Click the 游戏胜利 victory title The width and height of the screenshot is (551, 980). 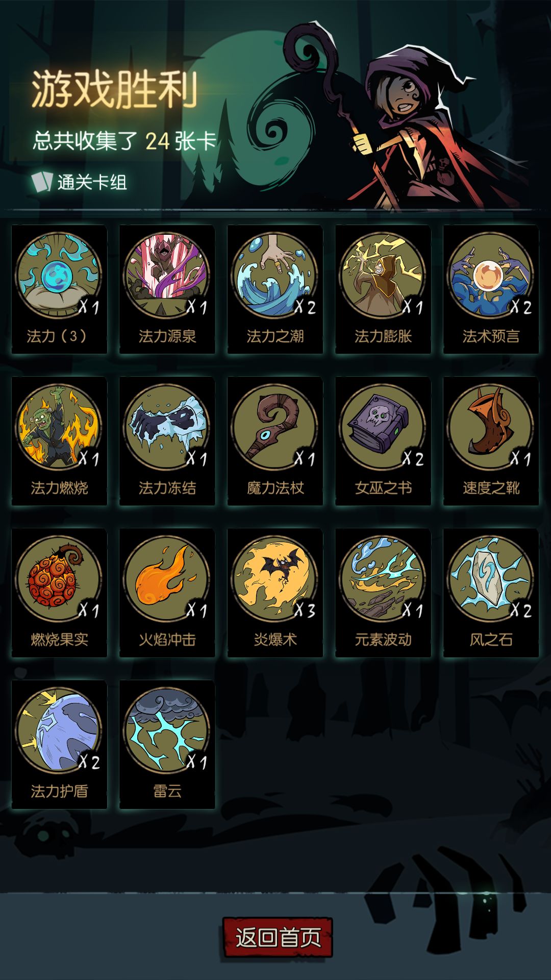coord(114,89)
